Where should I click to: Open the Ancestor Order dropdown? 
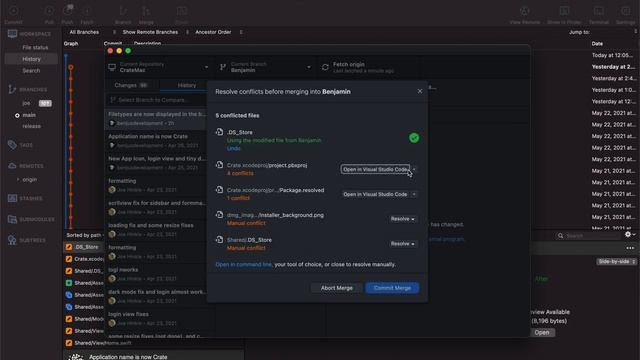pos(218,32)
